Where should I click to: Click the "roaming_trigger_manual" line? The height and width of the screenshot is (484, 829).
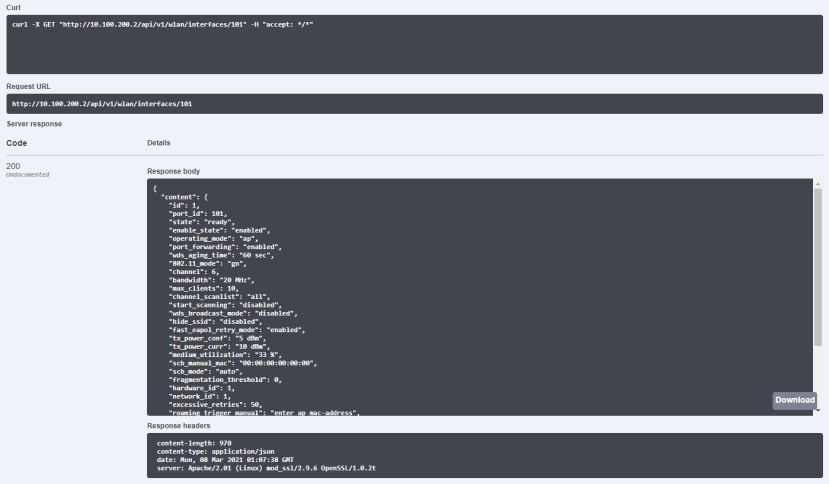tap(264, 413)
